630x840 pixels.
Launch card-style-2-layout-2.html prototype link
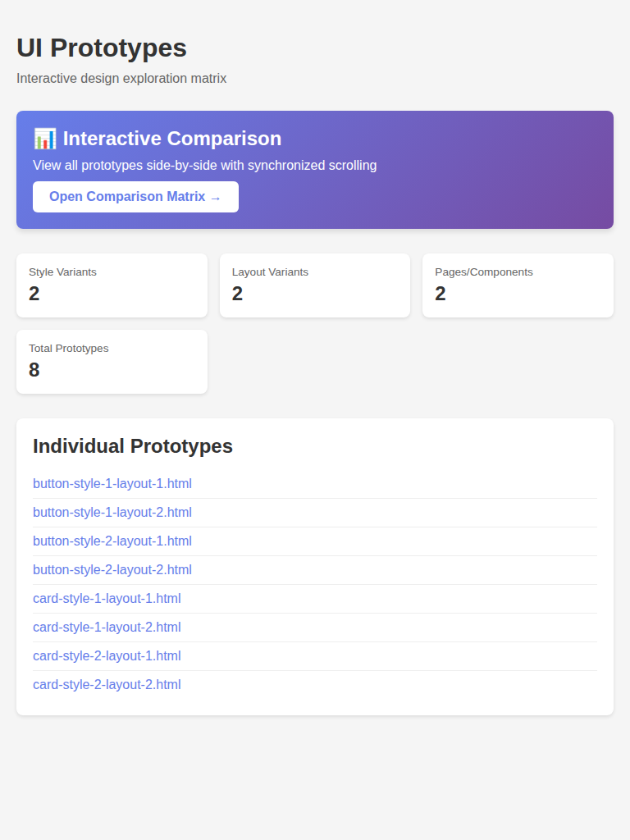[x=107, y=685]
